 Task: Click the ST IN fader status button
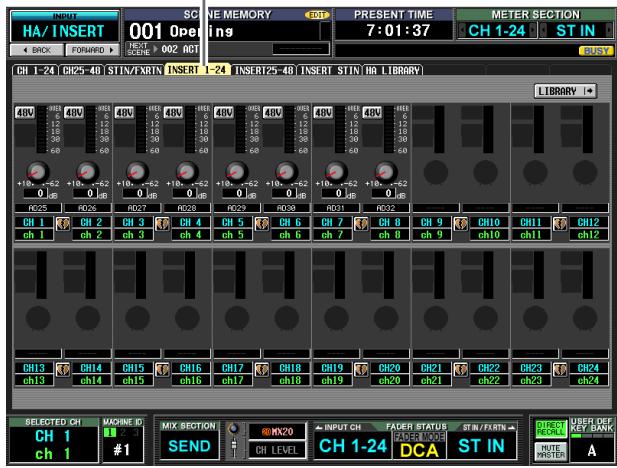pyautogui.click(x=481, y=446)
